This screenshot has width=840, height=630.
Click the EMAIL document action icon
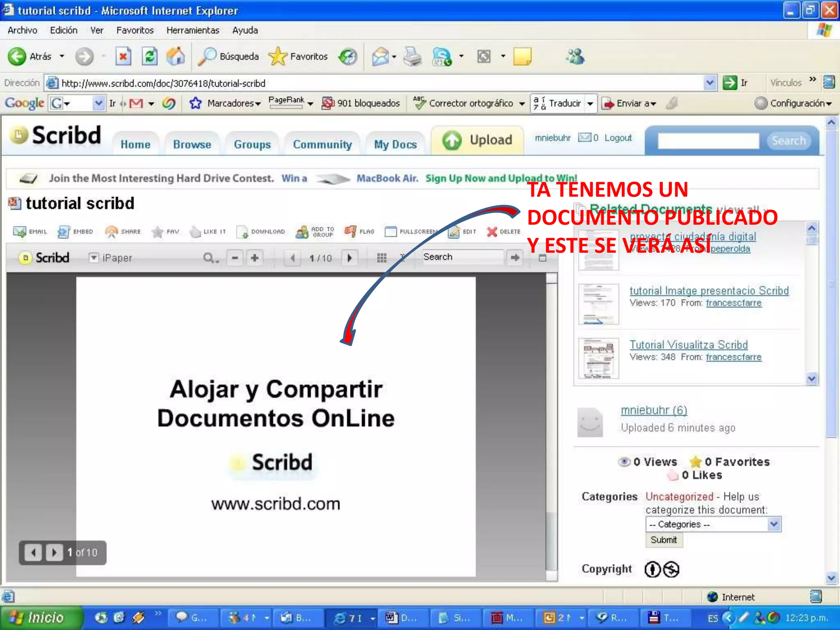30,232
